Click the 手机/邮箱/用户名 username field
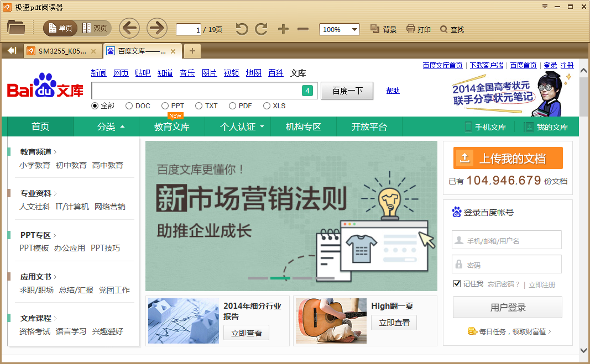This screenshot has height=364, width=590. click(507, 240)
